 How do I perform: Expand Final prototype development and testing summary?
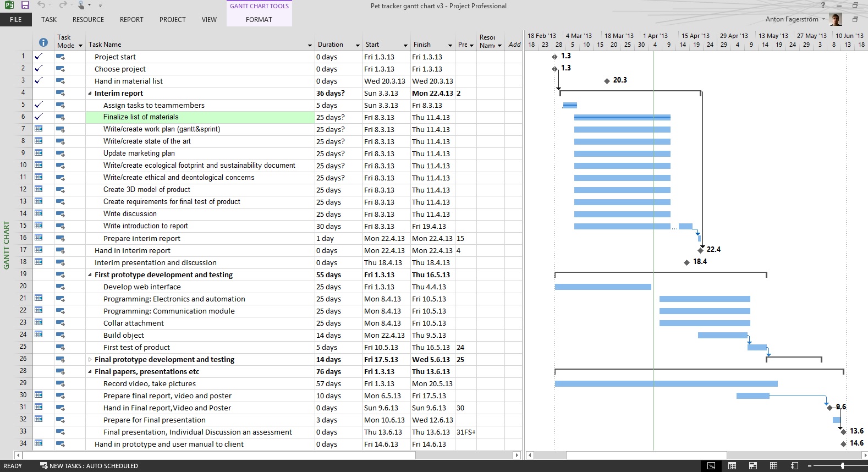click(90, 359)
